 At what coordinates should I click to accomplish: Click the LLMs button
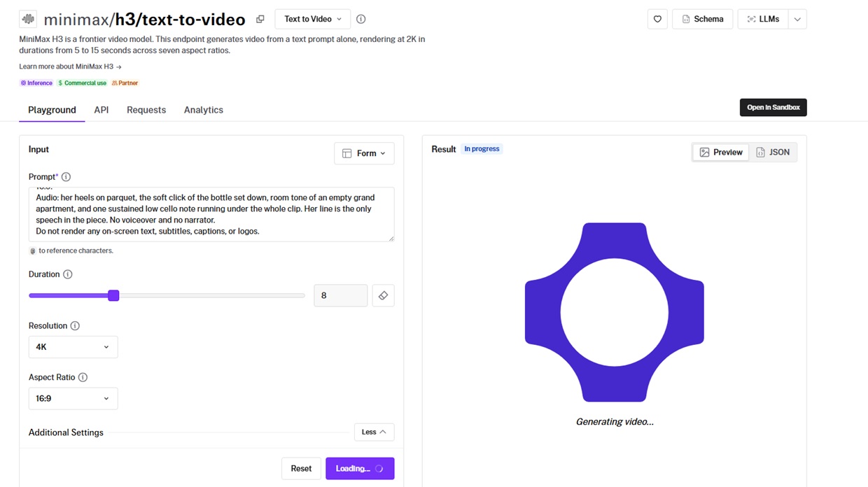pos(763,19)
